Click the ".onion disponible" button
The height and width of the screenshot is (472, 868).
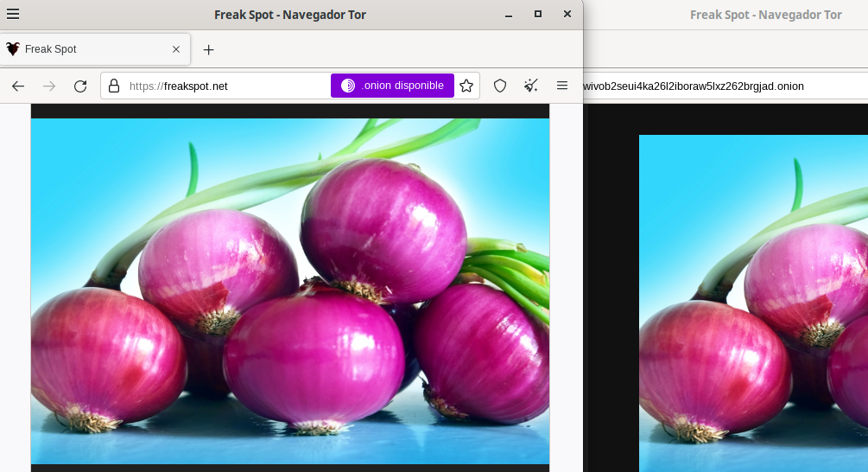point(392,86)
